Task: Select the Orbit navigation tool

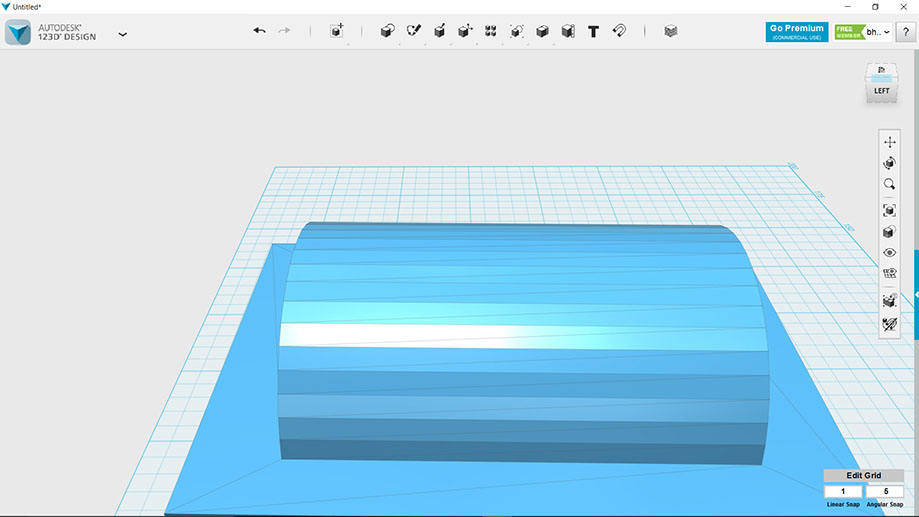Action: pyautogui.click(x=890, y=163)
